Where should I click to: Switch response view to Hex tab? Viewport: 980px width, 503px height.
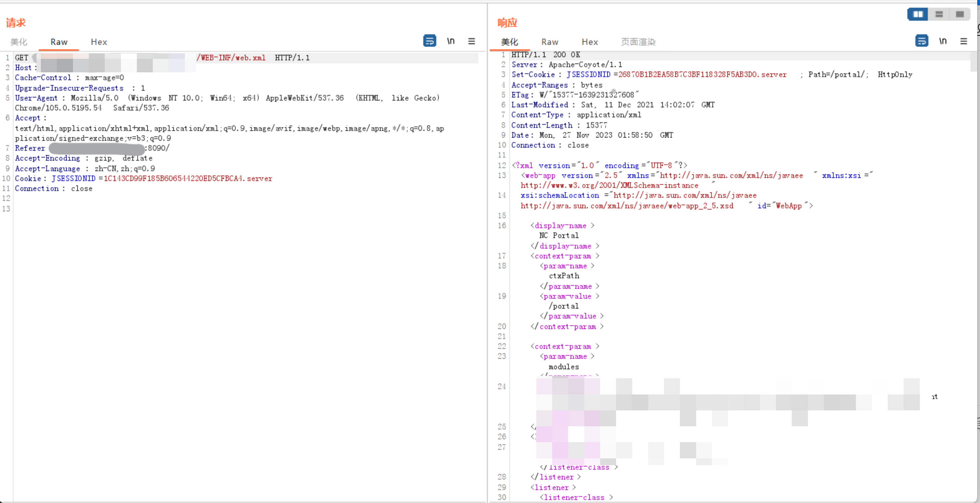[590, 42]
